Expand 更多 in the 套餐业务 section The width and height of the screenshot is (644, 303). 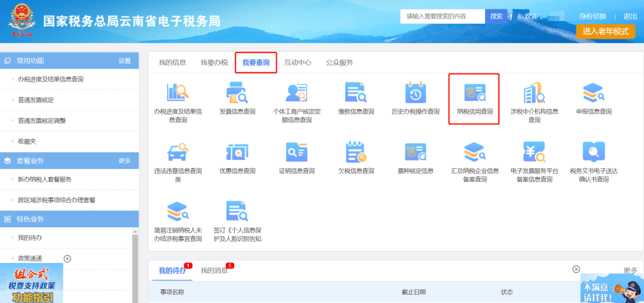click(x=124, y=161)
